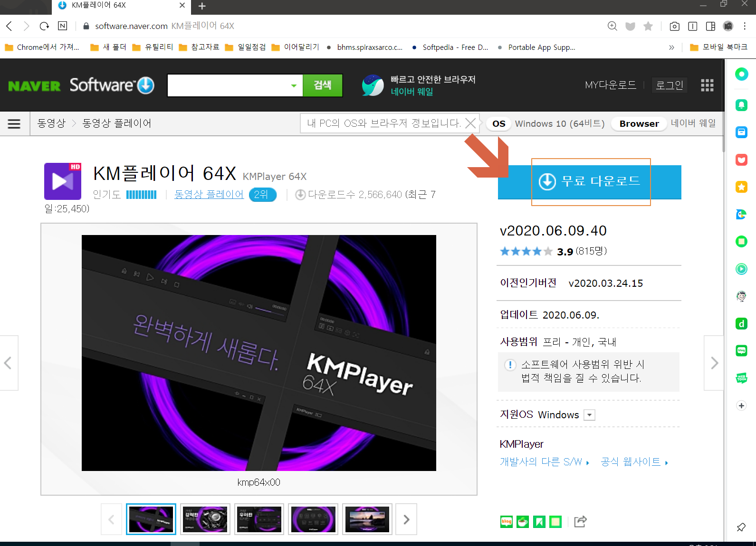Open the 모바일 북마크 folder
This screenshot has height=546, width=756.
pyautogui.click(x=719, y=47)
